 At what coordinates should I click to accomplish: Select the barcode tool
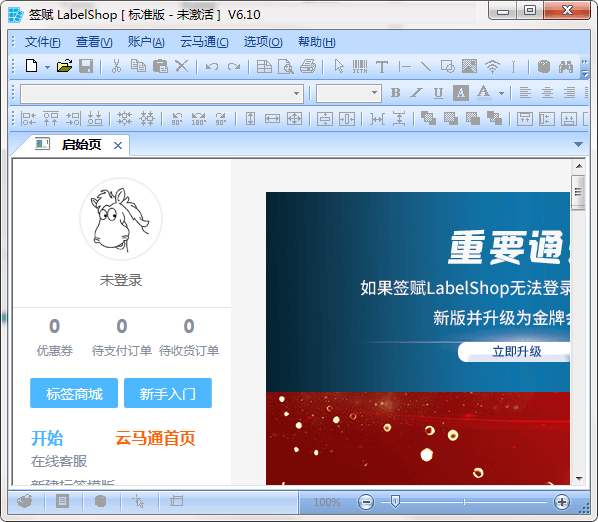[360, 66]
